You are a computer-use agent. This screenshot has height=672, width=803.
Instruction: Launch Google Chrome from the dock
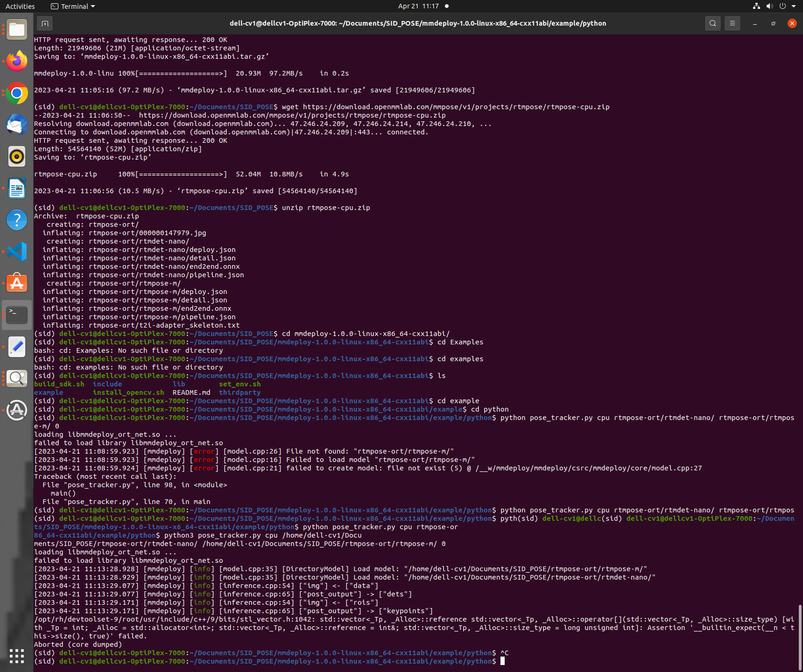[x=17, y=93]
